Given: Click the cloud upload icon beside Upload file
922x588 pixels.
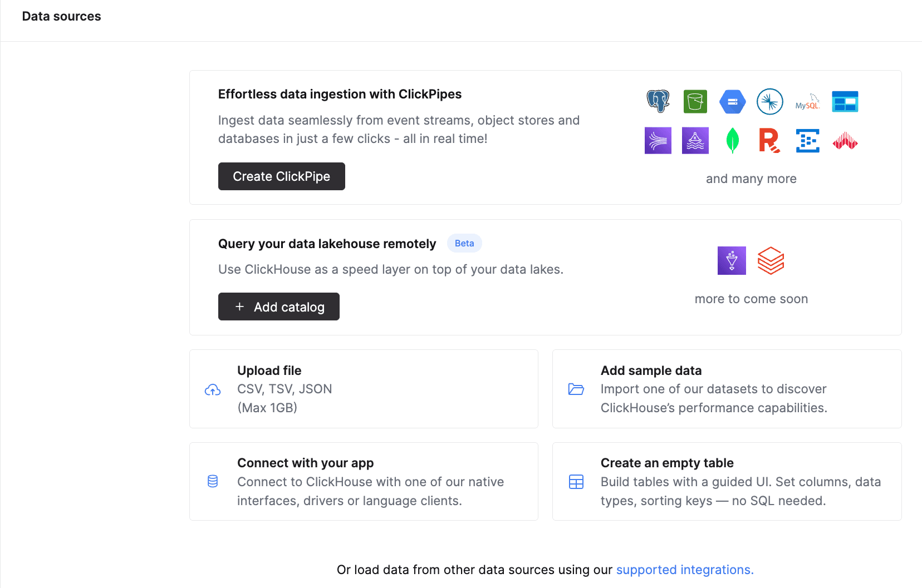Looking at the screenshot, I should click(213, 389).
